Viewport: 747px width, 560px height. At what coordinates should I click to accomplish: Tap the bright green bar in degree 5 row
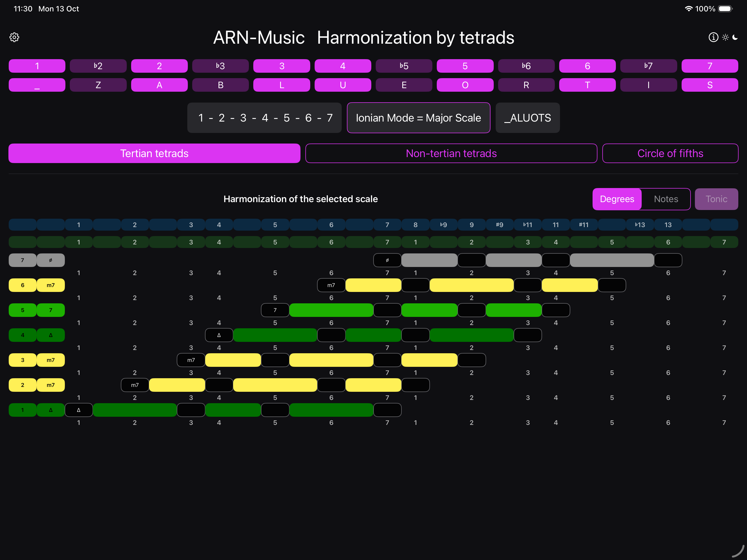331,310
